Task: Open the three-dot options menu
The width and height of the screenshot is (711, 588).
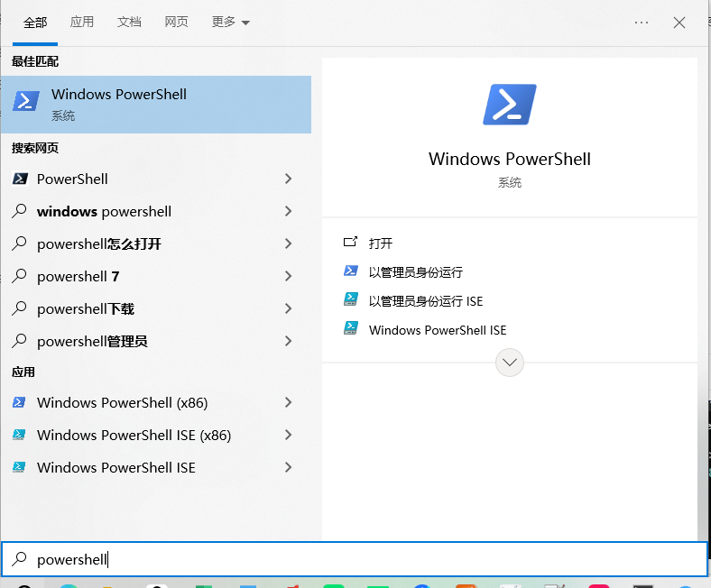Action: coord(642,23)
